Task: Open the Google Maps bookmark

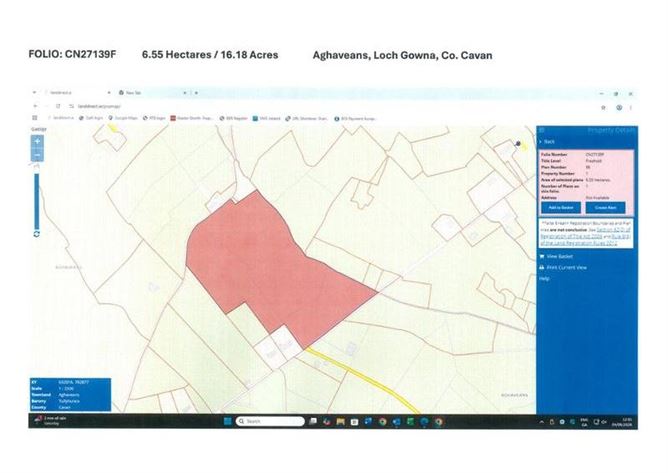Action: (123, 118)
